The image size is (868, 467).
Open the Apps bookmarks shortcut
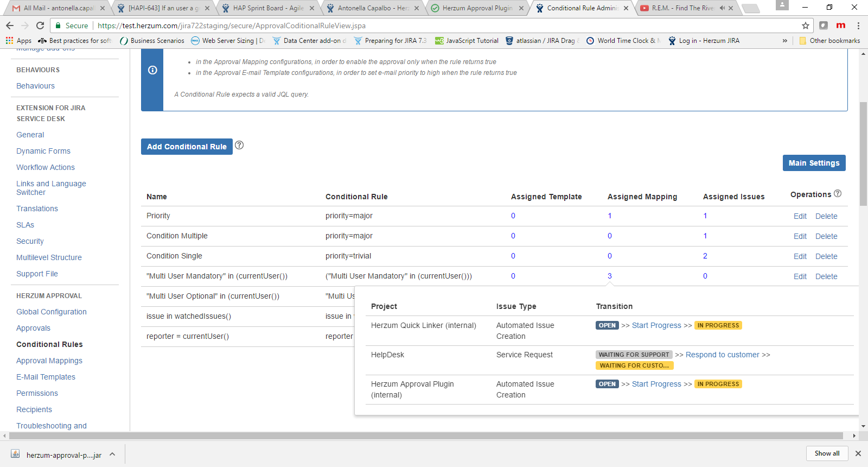[x=18, y=41]
